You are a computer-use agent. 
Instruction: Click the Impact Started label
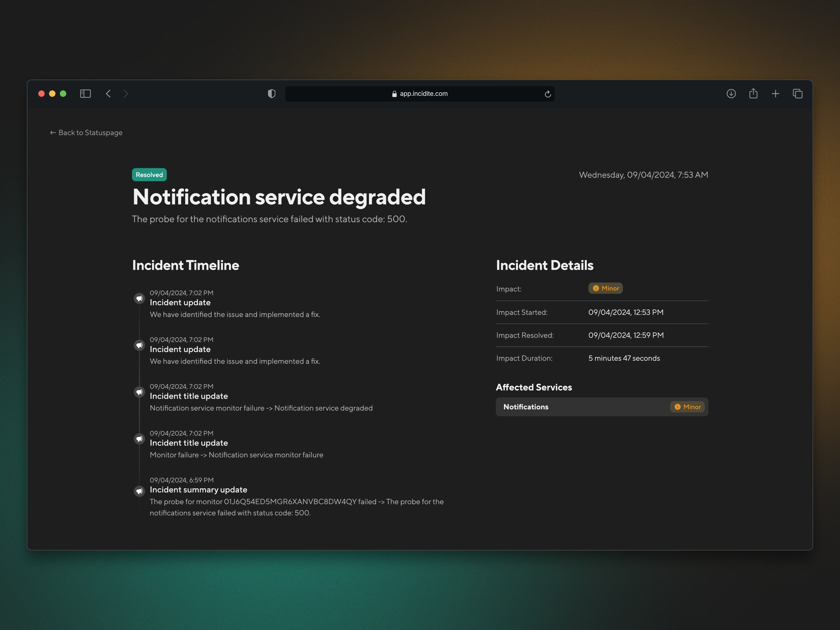pyautogui.click(x=522, y=312)
